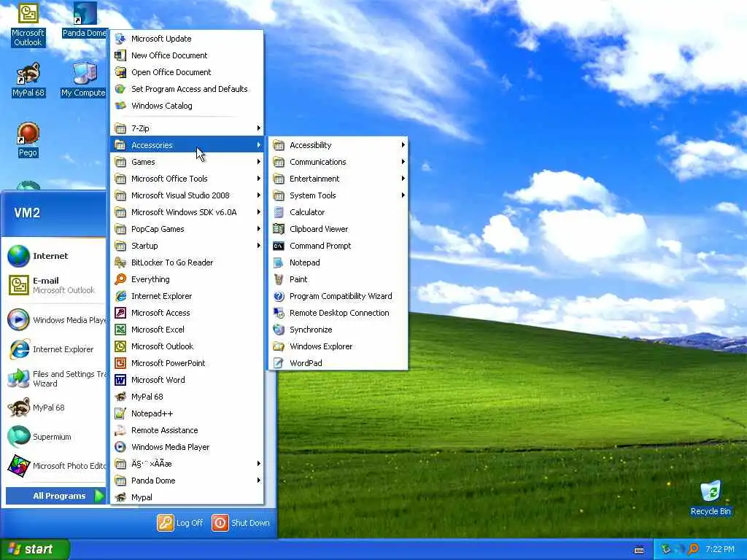
Task: Click All Programs in Start menu
Action: pyautogui.click(x=56, y=496)
